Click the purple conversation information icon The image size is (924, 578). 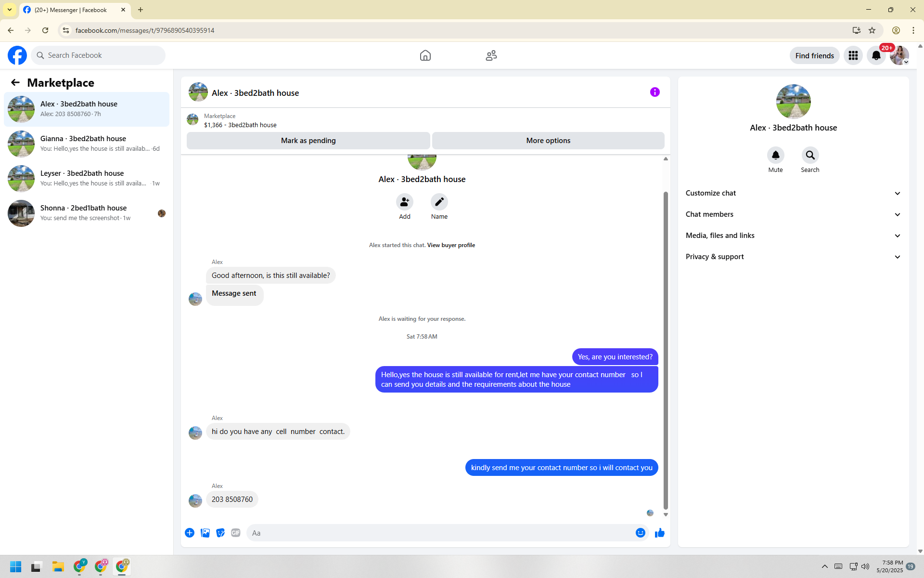click(654, 92)
